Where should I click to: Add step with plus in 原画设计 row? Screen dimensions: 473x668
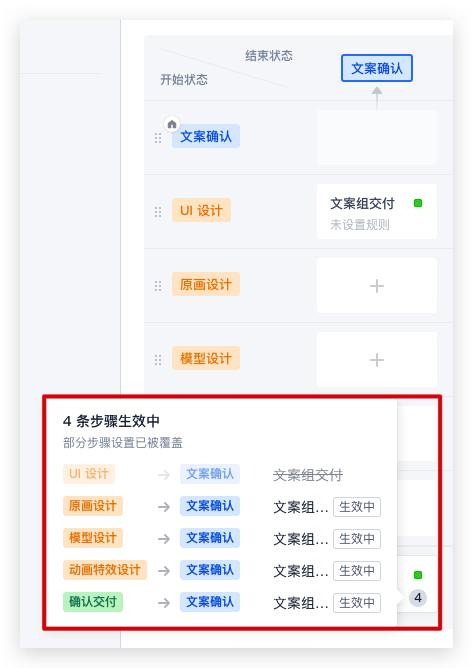tap(377, 285)
